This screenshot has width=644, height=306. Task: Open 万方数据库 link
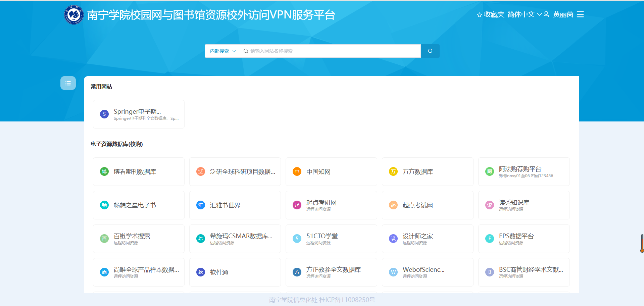(x=418, y=171)
